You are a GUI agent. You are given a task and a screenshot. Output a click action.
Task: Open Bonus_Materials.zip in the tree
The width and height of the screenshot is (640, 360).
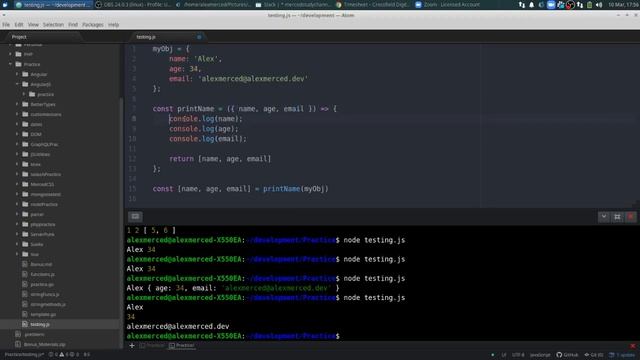point(44,344)
